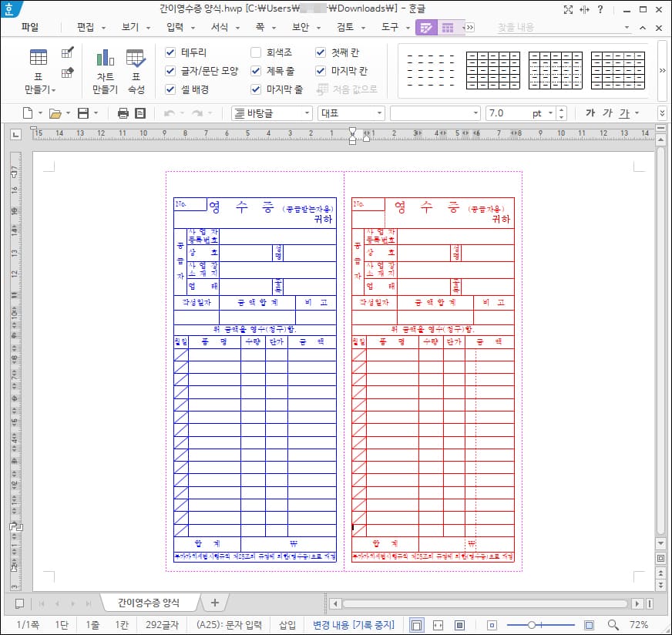Click the undo arrow icon

[170, 113]
